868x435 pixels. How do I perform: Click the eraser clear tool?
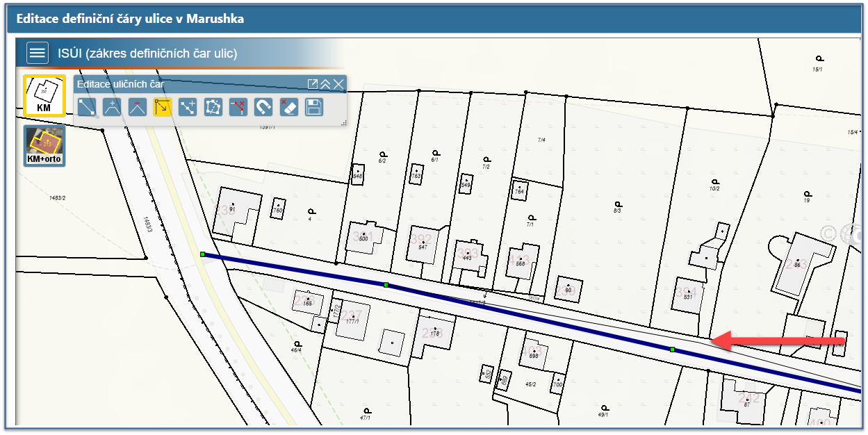click(288, 107)
